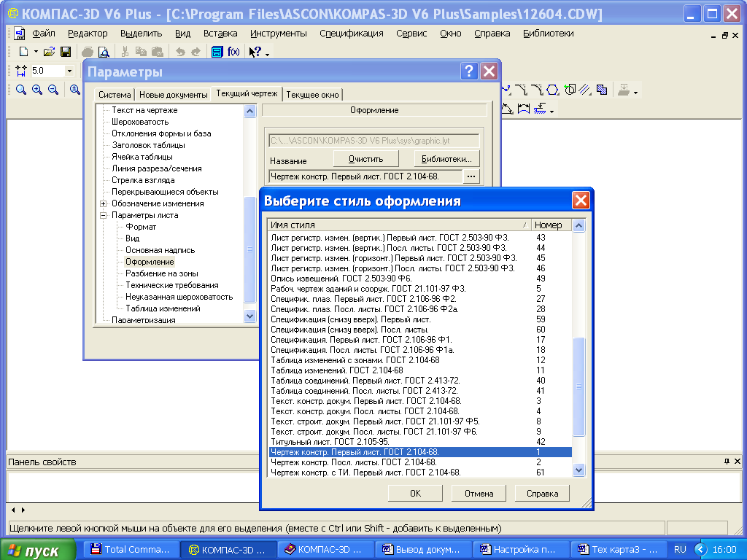This screenshot has width=747, height=560.
Task: Click the parameters tree scrollbar down arrow
Action: click(x=249, y=316)
